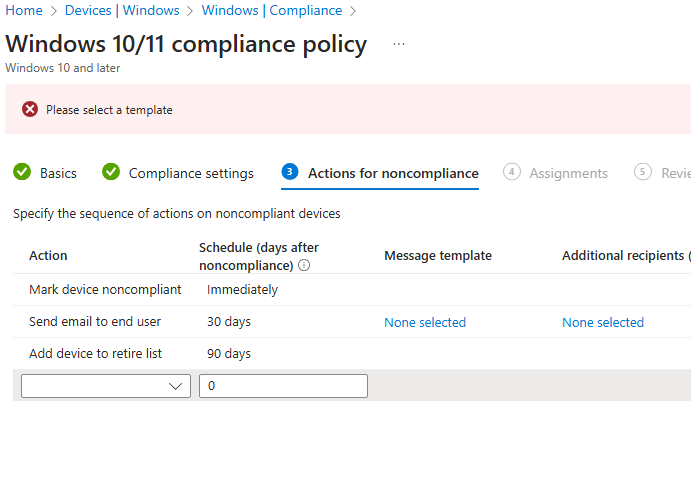691x484 pixels.
Task: Click the 90 days schedule value
Action: 229,354
